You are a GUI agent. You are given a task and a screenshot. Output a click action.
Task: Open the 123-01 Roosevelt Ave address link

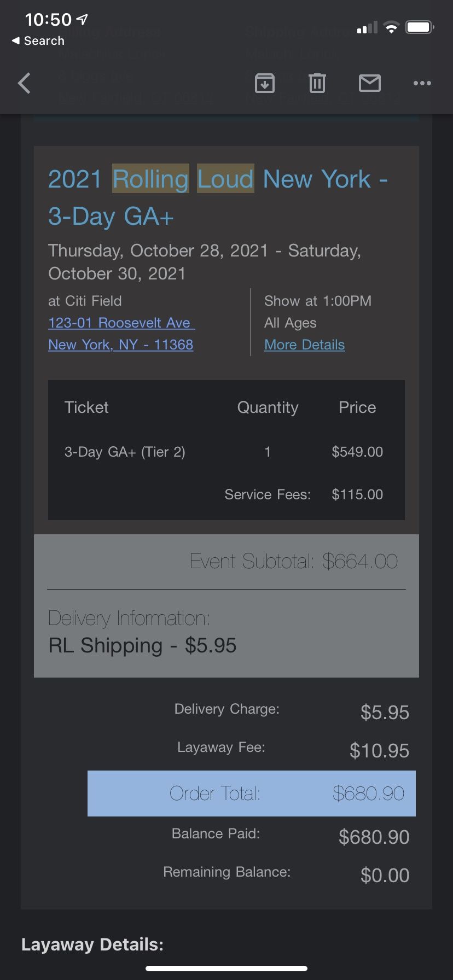(x=121, y=323)
